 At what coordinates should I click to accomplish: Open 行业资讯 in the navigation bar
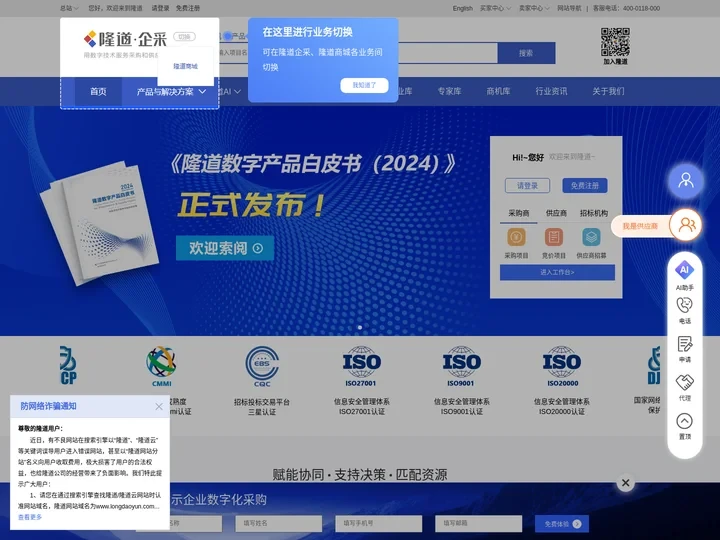coord(551,91)
